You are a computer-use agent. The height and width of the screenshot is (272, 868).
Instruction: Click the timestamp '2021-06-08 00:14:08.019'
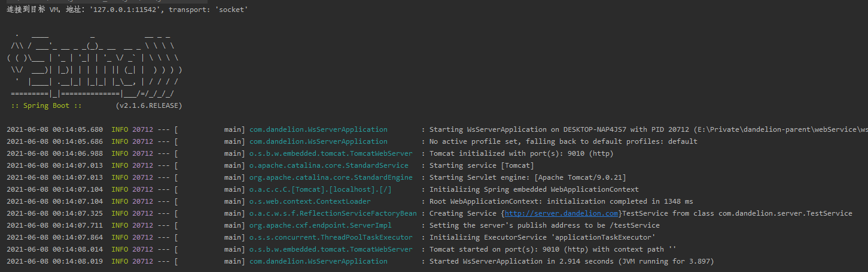pos(54,261)
